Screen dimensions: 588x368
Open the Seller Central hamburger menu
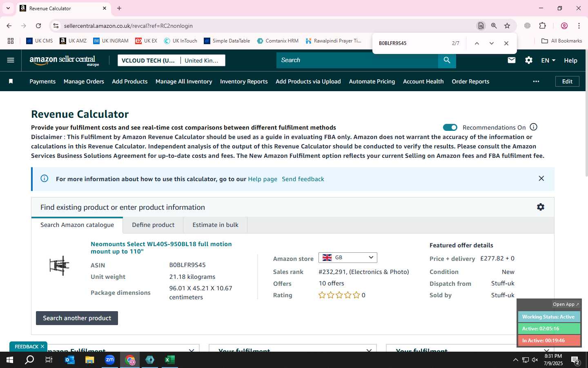click(x=11, y=60)
